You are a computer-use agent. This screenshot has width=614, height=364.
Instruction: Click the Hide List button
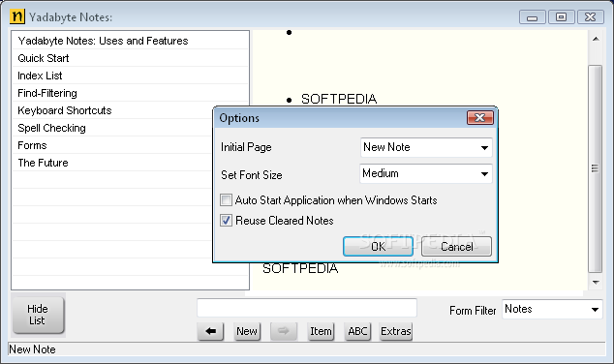(38, 315)
